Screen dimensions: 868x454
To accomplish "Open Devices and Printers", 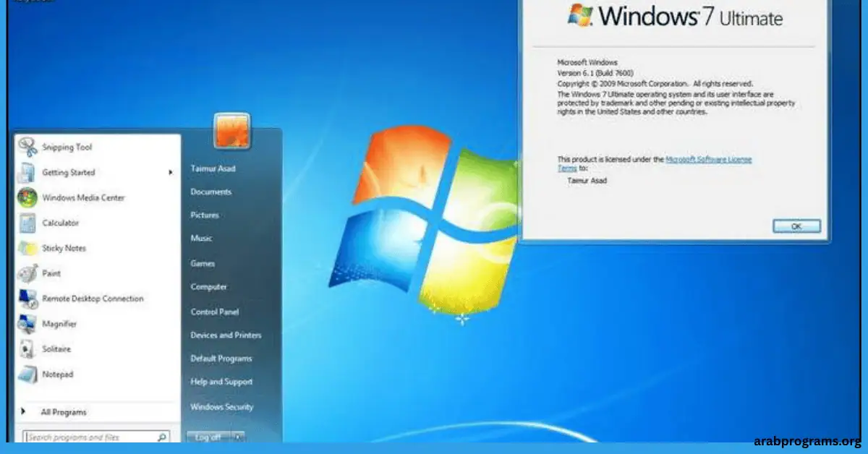I will [x=226, y=335].
